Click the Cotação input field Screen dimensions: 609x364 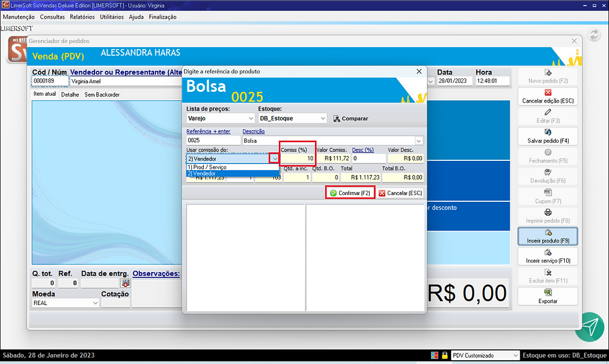coord(116,303)
